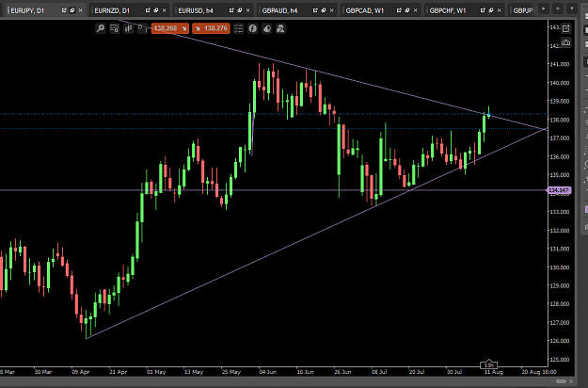Click the 141.000 price axis label

click(560, 64)
